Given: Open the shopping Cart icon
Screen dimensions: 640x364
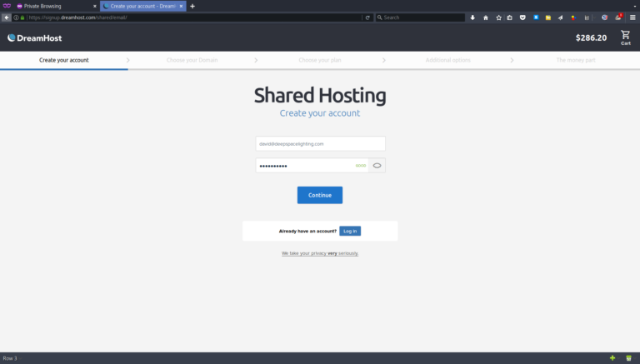Looking at the screenshot, I should coord(625,37).
